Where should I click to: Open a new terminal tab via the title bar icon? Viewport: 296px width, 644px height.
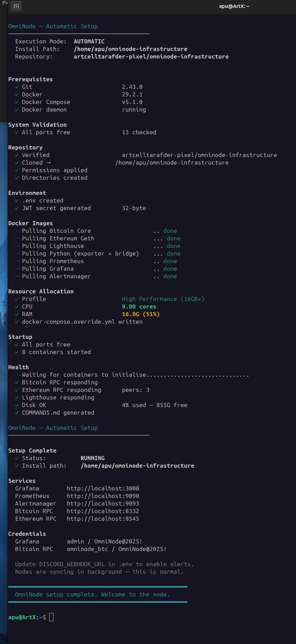tap(16, 6)
